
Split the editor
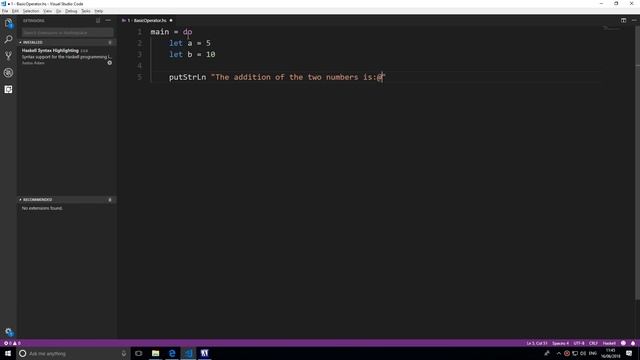623,20
